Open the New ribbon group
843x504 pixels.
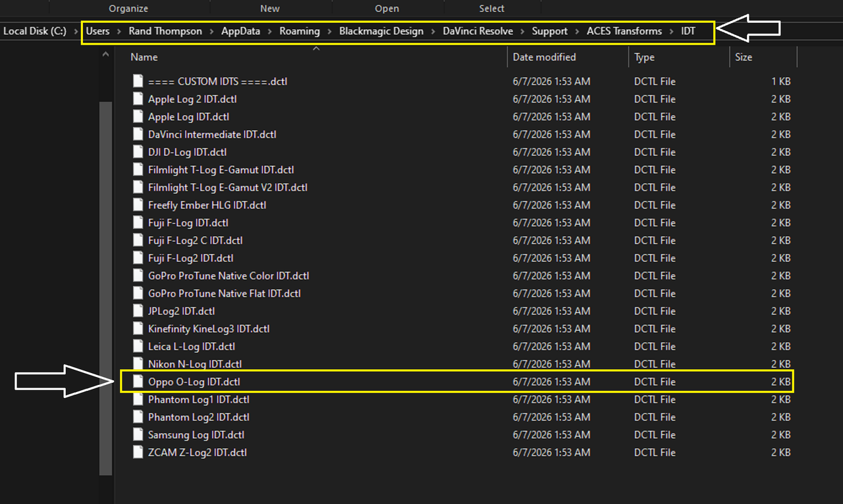[270, 9]
